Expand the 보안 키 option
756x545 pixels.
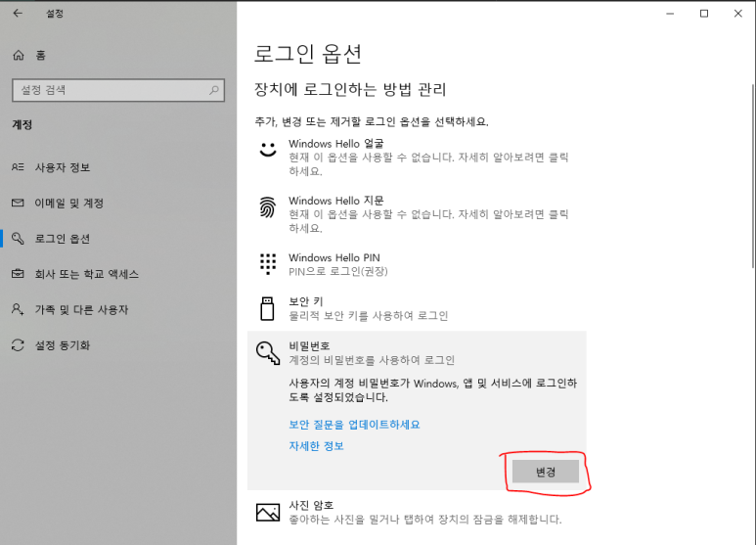pos(417,308)
